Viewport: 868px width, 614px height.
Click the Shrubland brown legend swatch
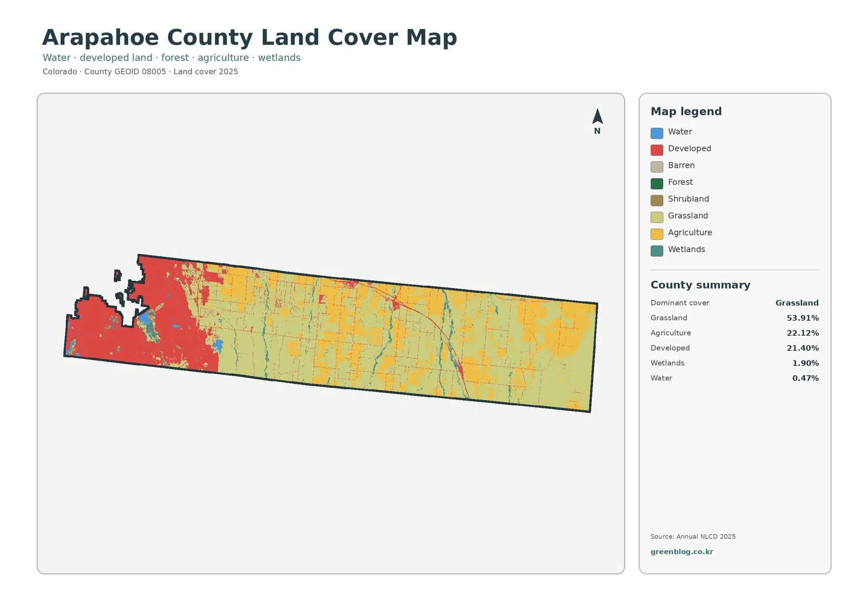pos(657,201)
